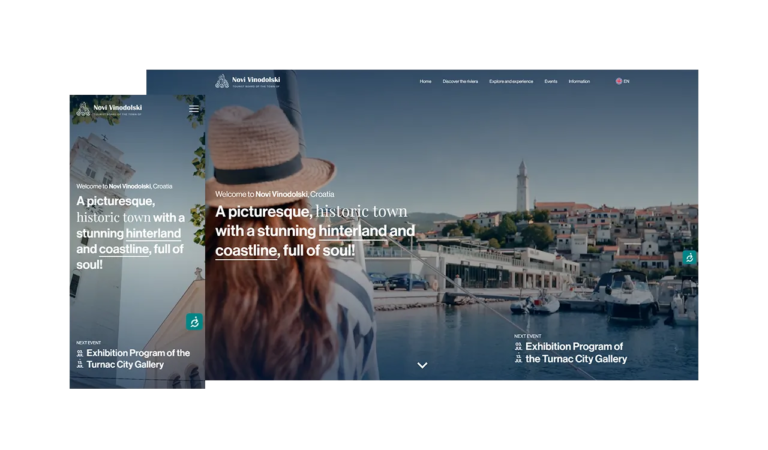The width and height of the screenshot is (768, 450).
Task: Open the EN language selector
Action: (626, 81)
